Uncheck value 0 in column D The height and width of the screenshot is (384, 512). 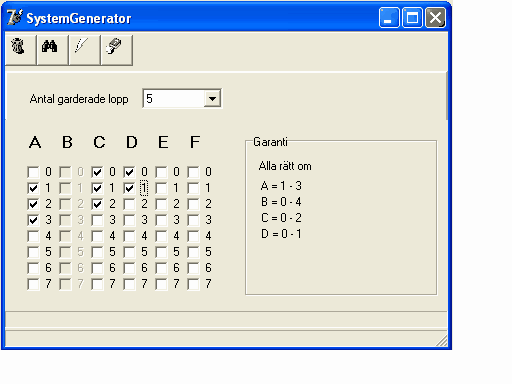pos(129,172)
